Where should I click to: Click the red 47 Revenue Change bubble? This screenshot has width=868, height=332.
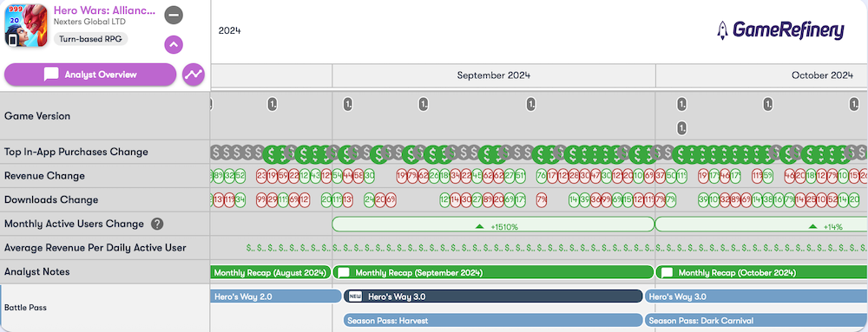(x=595, y=176)
